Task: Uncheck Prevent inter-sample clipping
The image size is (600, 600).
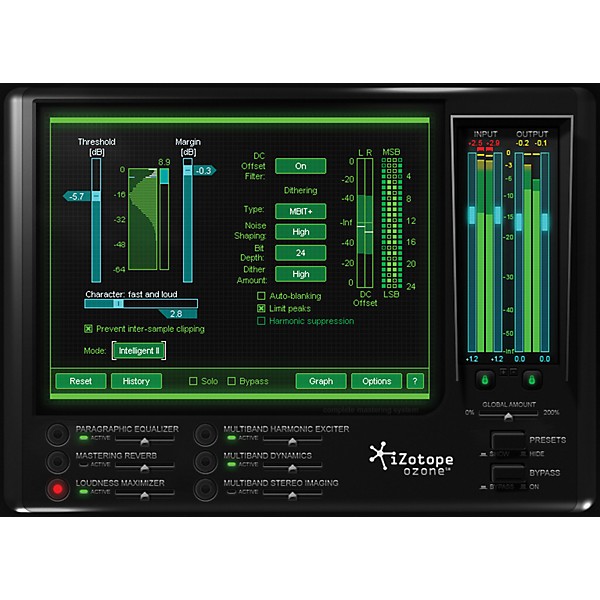Action: pyautogui.click(x=88, y=329)
